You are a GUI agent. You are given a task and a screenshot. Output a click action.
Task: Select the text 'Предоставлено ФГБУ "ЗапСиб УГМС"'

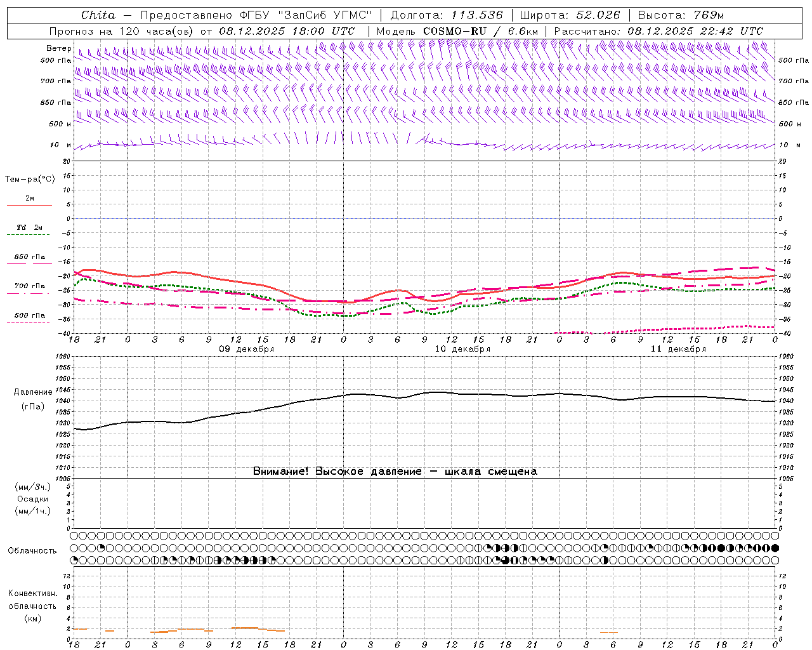click(x=256, y=15)
